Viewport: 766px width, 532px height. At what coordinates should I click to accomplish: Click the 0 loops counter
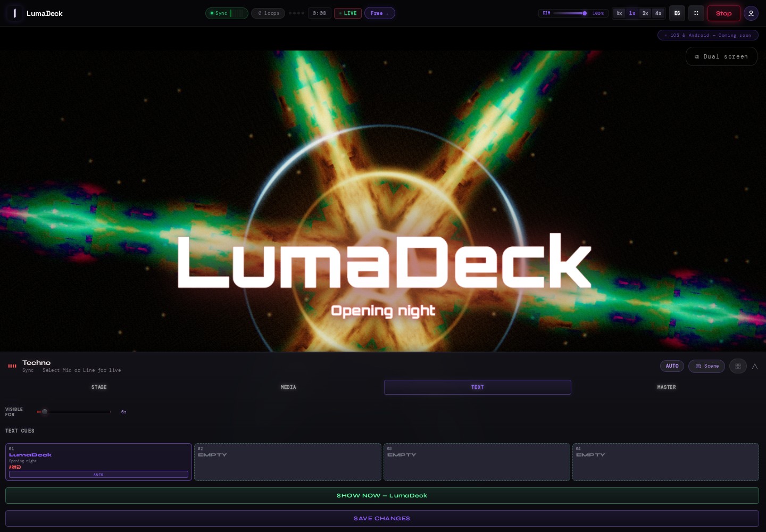268,13
